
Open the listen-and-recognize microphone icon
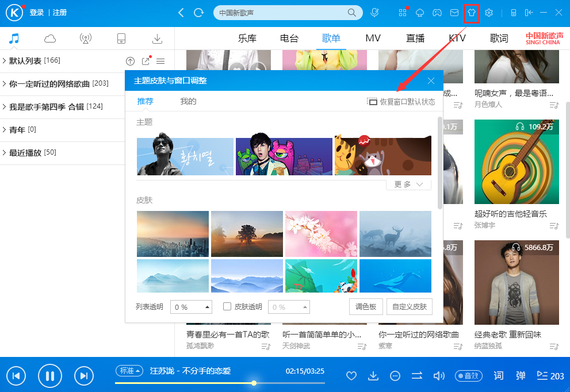point(375,13)
